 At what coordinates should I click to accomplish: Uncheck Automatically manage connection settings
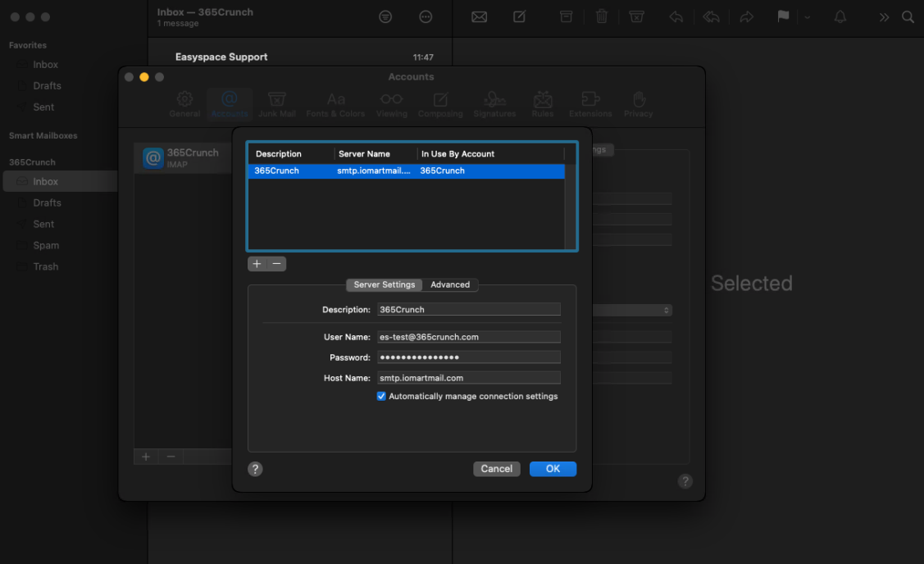[381, 396]
